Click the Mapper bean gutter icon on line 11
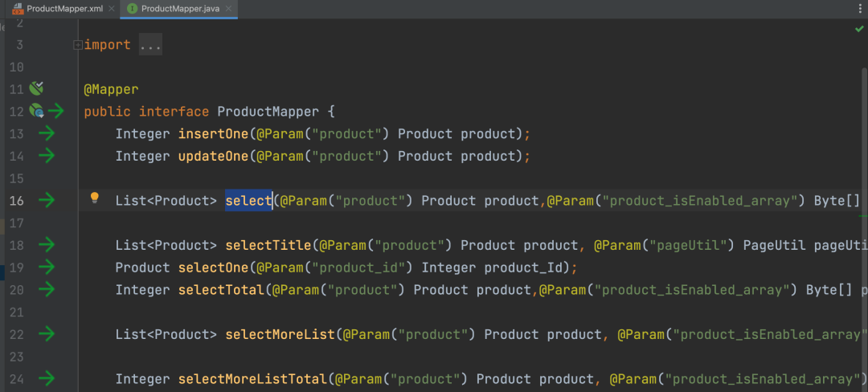 36,88
